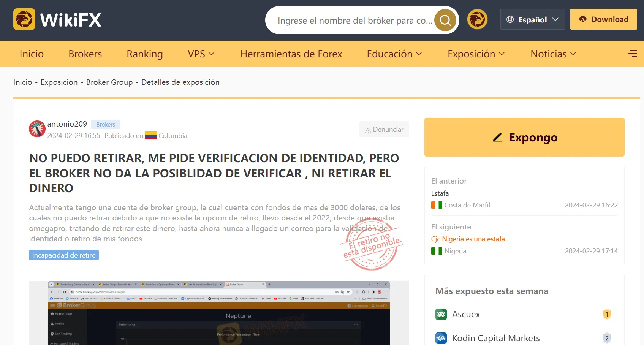This screenshot has height=345, width=644.
Task: Open the Español language dropdown
Action: (532, 19)
